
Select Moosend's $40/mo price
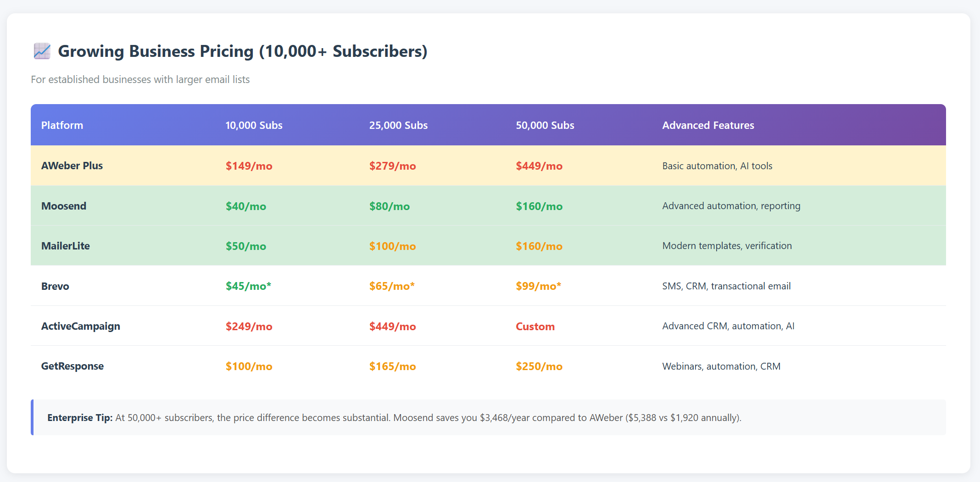point(245,206)
